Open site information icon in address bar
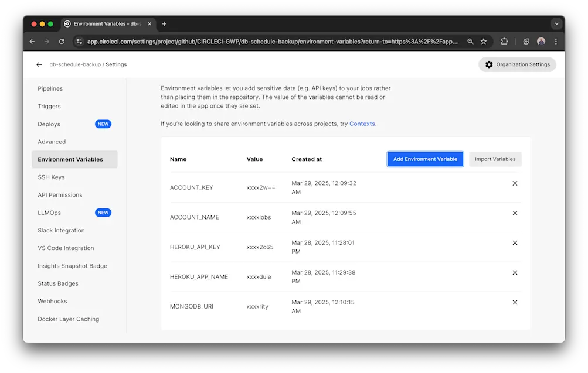This screenshot has width=588, height=373. point(79,42)
